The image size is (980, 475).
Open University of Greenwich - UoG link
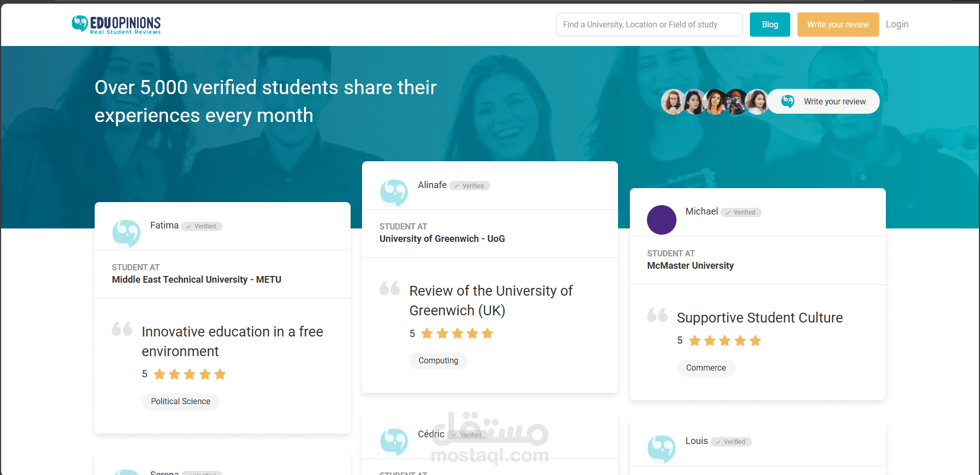pos(442,239)
